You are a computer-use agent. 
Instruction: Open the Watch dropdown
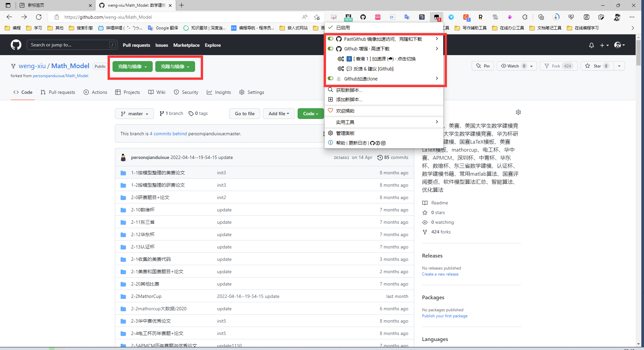click(x=517, y=66)
